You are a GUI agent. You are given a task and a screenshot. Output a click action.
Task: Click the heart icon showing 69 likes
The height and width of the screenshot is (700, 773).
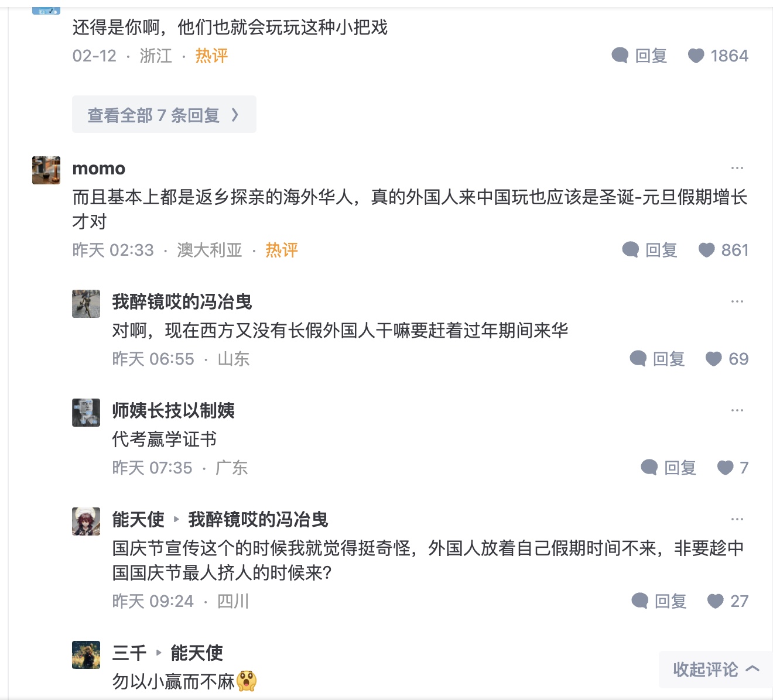tap(713, 359)
